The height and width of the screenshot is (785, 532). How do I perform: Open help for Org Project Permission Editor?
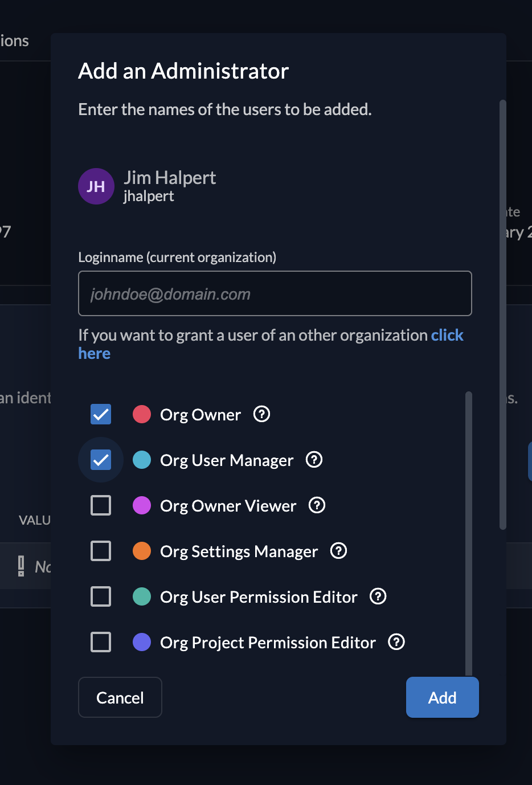tap(396, 642)
